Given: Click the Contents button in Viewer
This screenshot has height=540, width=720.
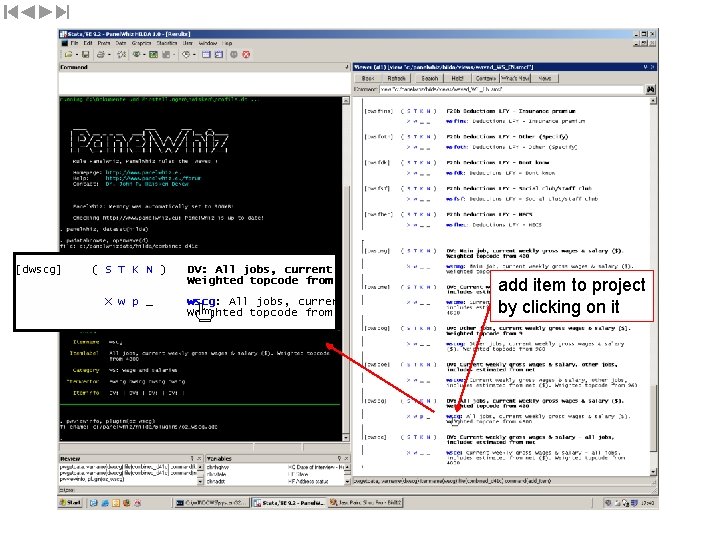Looking at the screenshot, I should [x=485, y=79].
